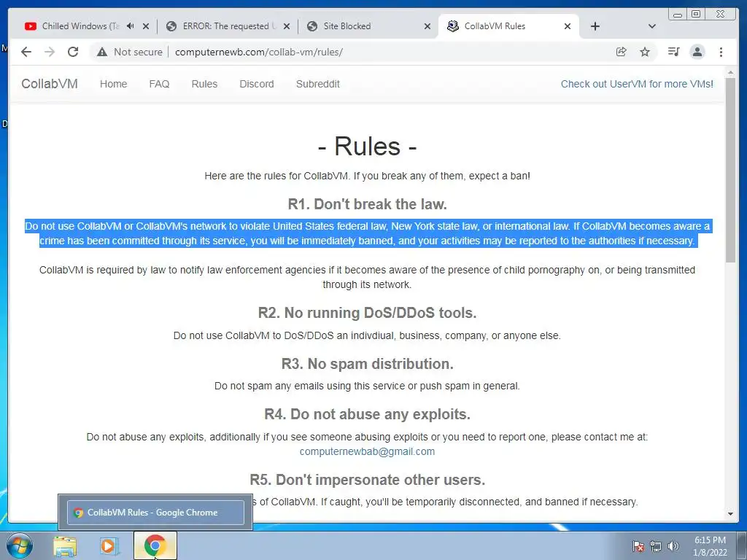This screenshot has height=560, width=747.
Task: Expand the tab search dropdown arrow
Action: (x=652, y=26)
